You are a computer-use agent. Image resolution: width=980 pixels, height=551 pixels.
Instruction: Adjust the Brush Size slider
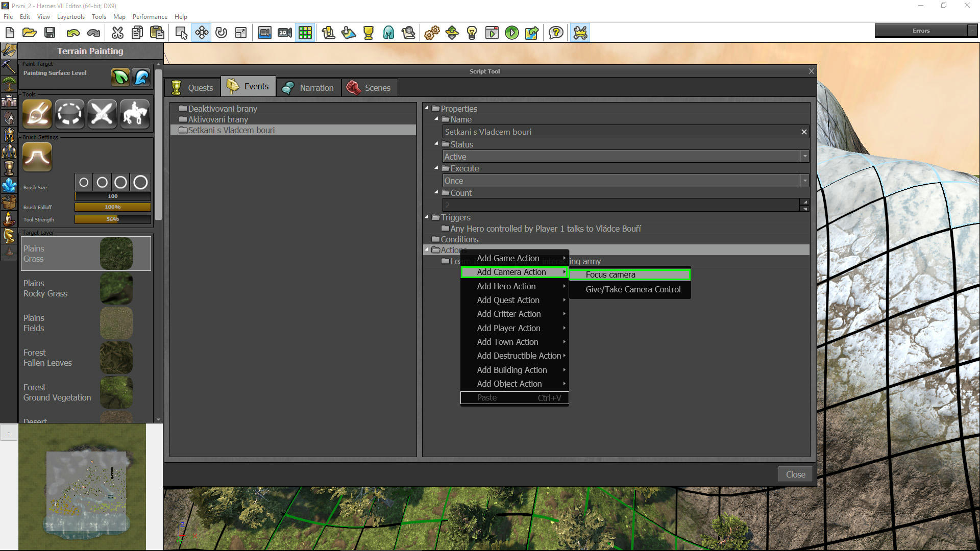point(113,196)
